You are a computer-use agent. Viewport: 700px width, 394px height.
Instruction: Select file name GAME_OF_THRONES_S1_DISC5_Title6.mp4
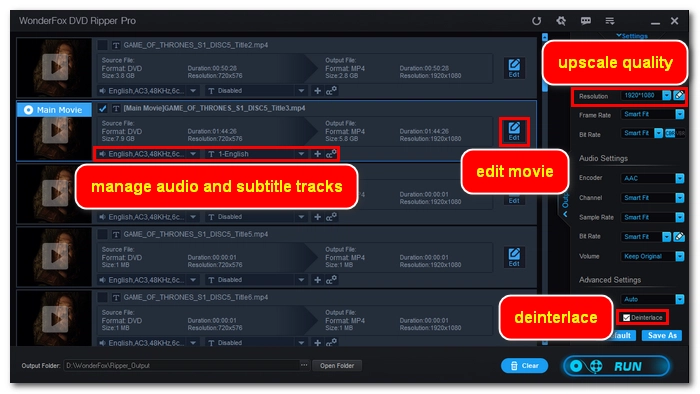(x=196, y=297)
